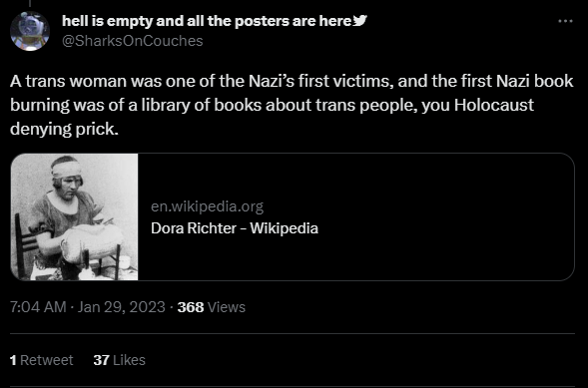View the 37 Likes list
Screen dimensions: 588x388
tap(119, 360)
